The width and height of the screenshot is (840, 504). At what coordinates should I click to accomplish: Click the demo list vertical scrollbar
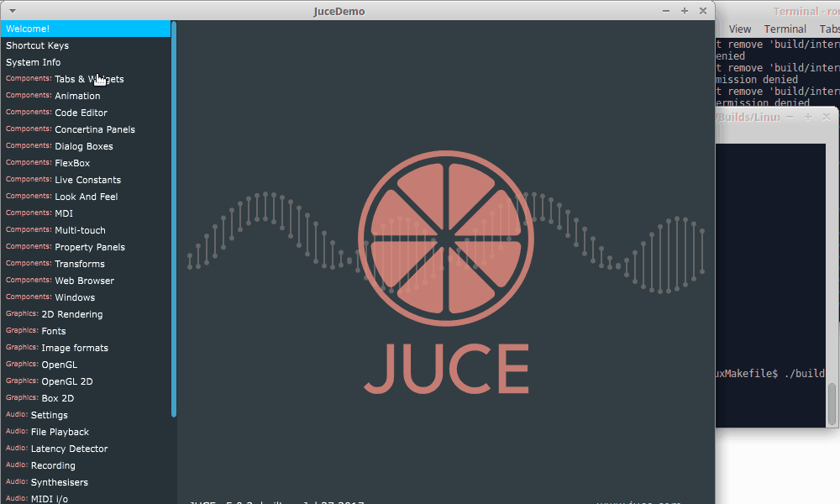pos(174,218)
